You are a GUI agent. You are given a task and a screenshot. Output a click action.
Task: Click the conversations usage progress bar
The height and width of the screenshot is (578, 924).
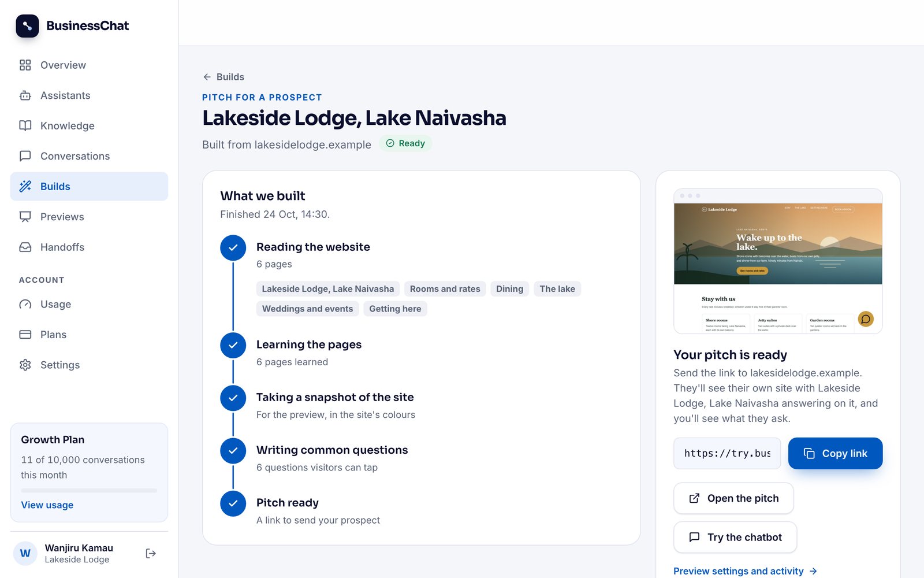[89, 491]
